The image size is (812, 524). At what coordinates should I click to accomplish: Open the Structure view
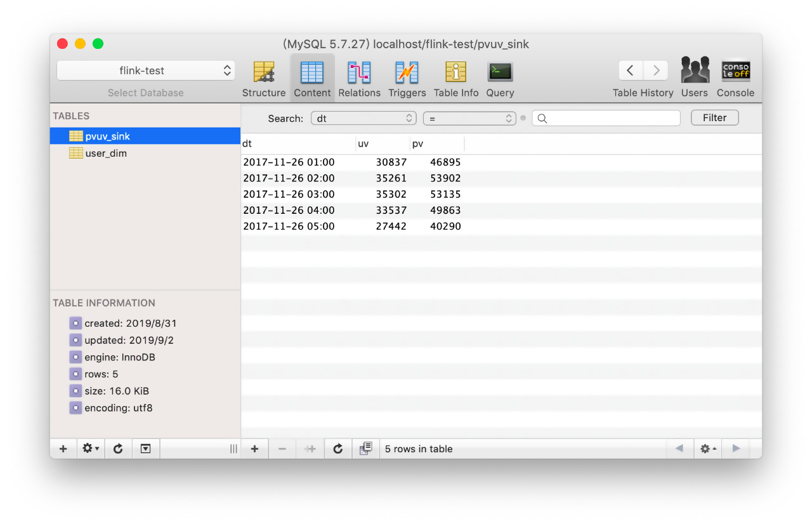(x=264, y=79)
